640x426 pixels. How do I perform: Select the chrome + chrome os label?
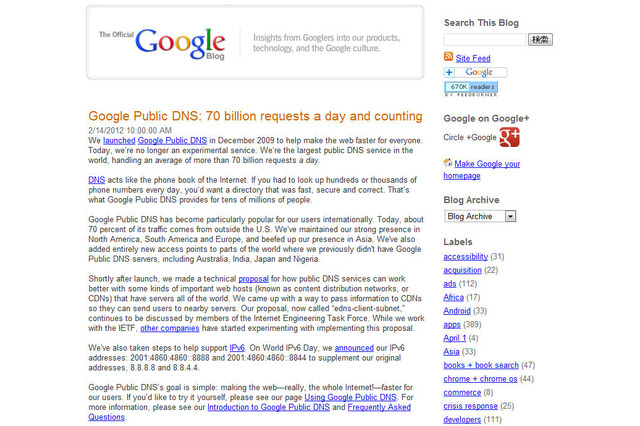point(480,379)
